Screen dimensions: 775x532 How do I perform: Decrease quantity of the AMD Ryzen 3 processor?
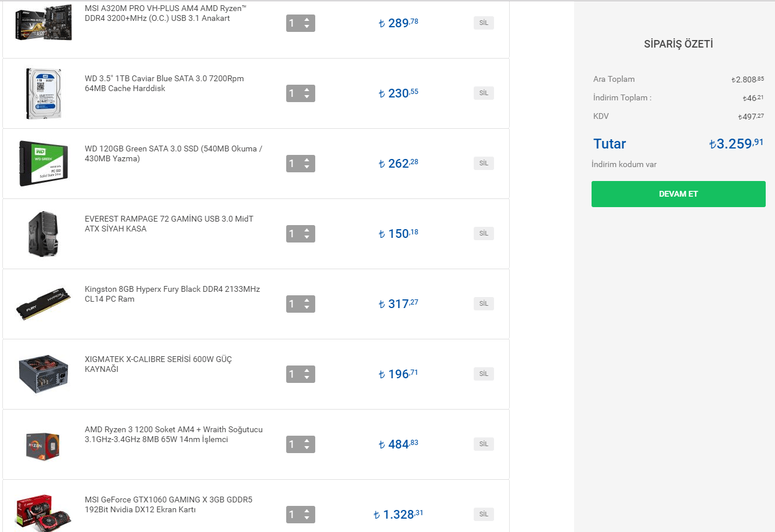(307, 448)
